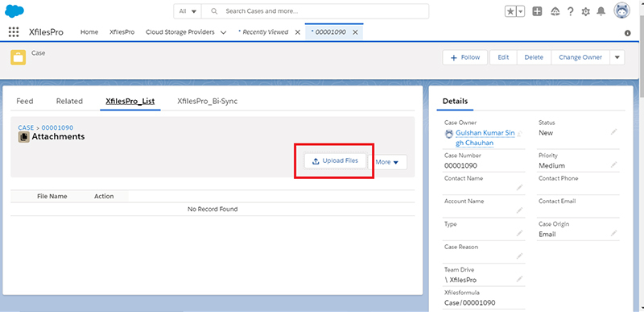Edit the Account Name pencil icon
The width and height of the screenshot is (644, 312).
click(x=519, y=210)
